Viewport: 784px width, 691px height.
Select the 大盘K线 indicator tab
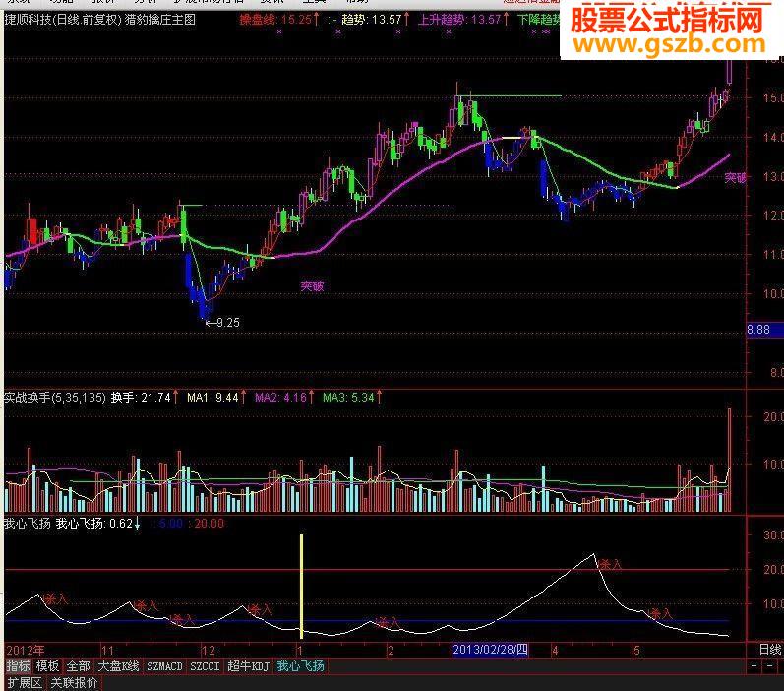click(x=118, y=666)
